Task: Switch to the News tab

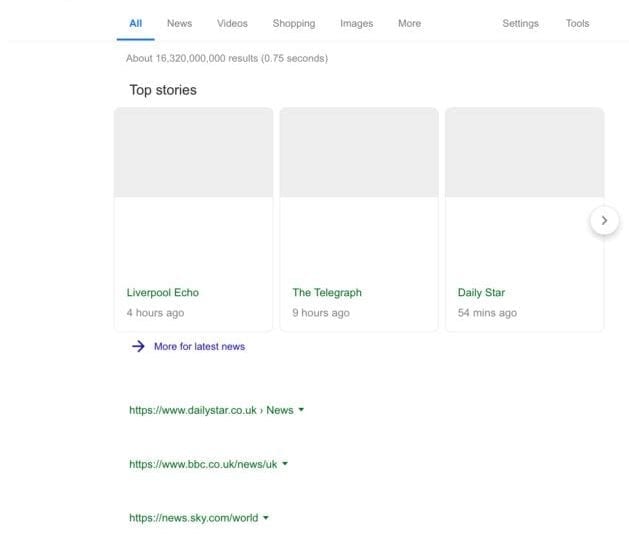Action: (179, 23)
